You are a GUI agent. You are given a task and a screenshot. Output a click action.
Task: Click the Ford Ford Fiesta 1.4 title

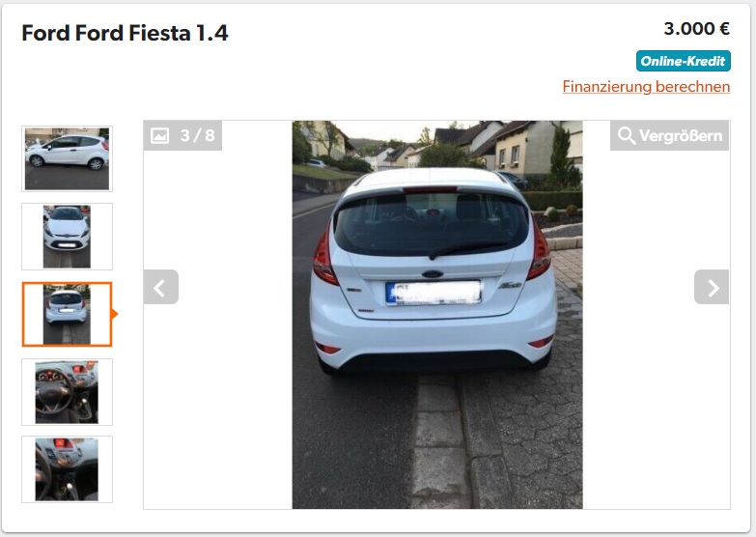(125, 33)
